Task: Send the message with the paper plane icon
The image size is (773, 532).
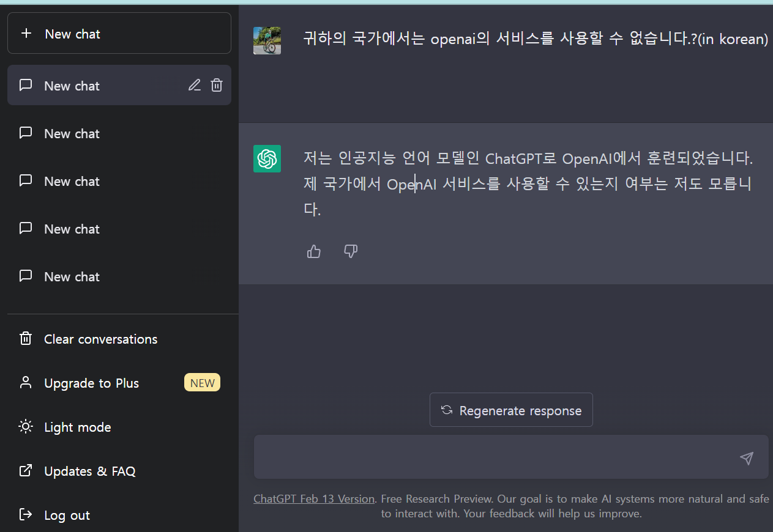Action: click(747, 458)
